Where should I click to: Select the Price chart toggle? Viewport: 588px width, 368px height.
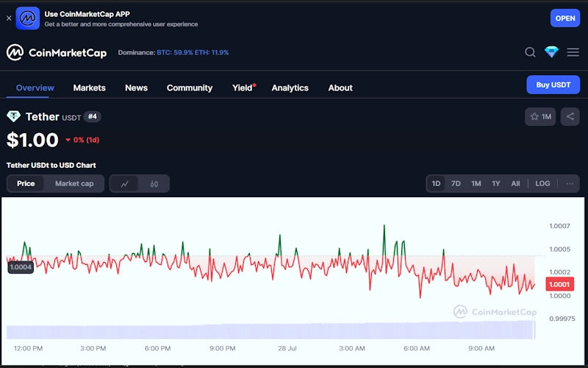coord(26,183)
